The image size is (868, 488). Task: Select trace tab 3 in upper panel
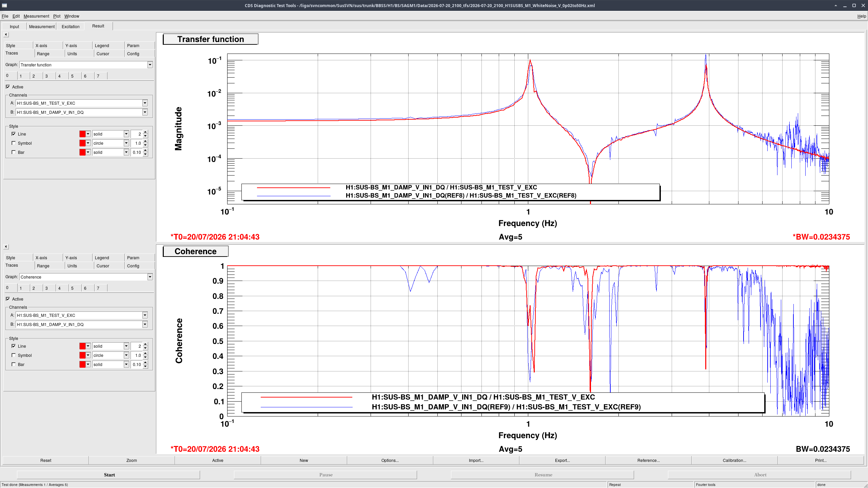click(x=46, y=76)
